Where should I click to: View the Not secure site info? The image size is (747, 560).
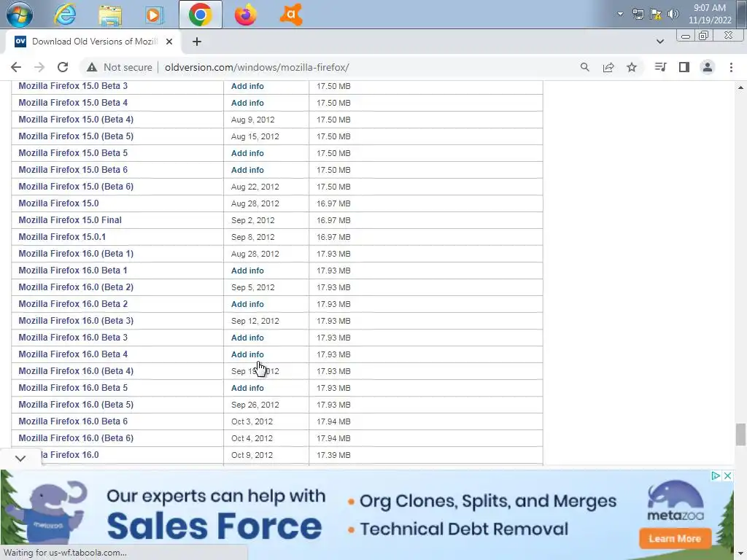pos(119,67)
